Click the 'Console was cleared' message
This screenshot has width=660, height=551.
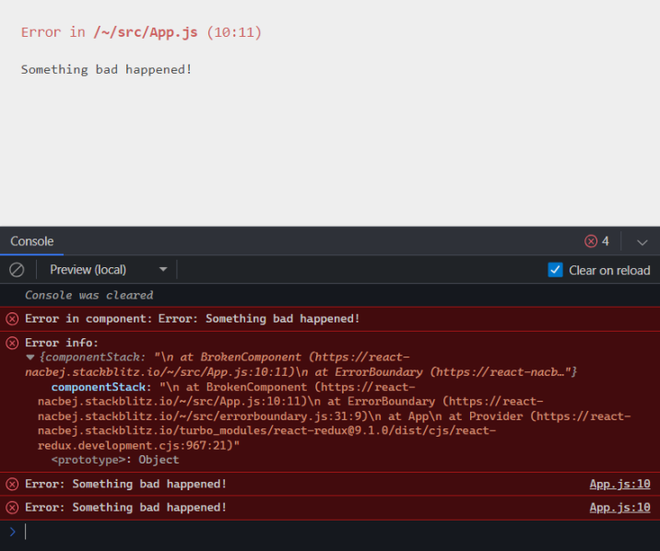(x=89, y=295)
